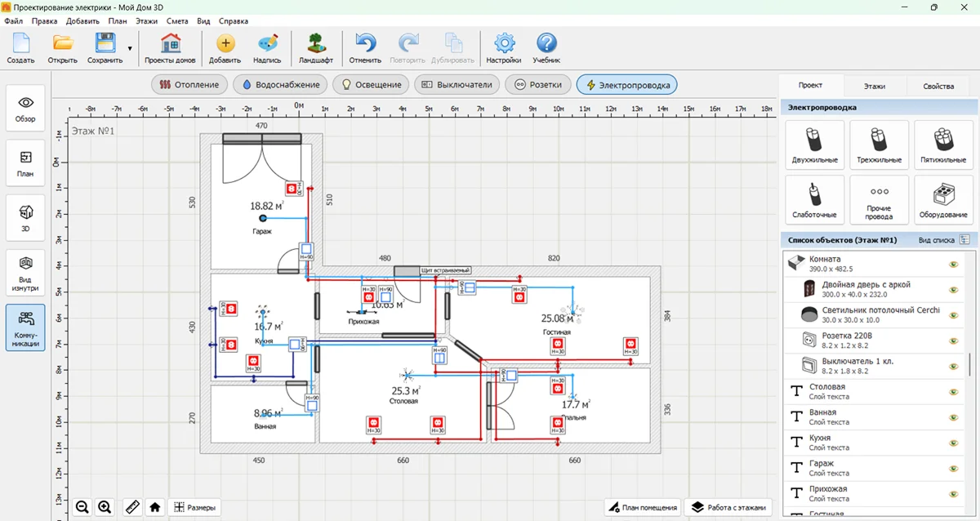This screenshot has height=521, width=980.
Task: Select the Надпись text tool
Action: pyautogui.click(x=267, y=48)
